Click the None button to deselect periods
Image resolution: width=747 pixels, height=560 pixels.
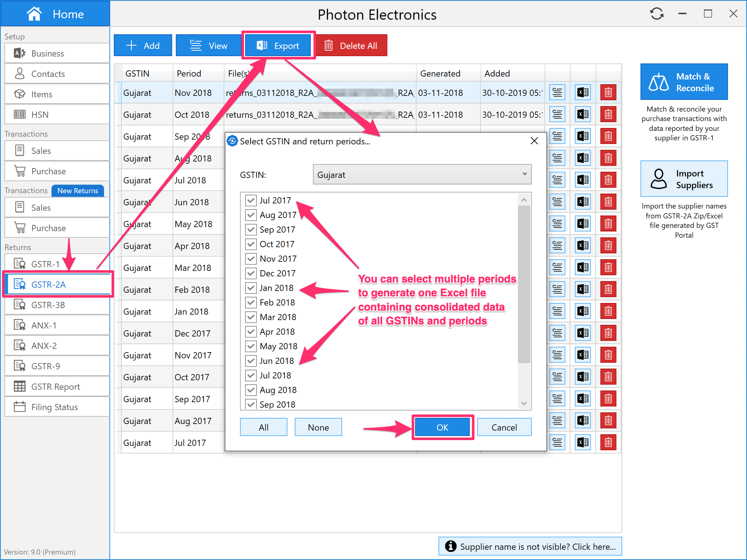point(318,427)
